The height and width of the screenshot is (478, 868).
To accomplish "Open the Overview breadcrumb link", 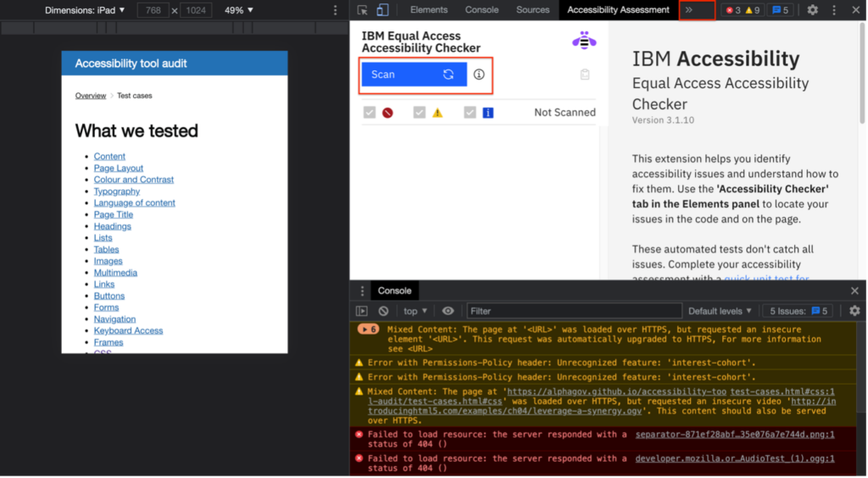I will (x=90, y=96).
